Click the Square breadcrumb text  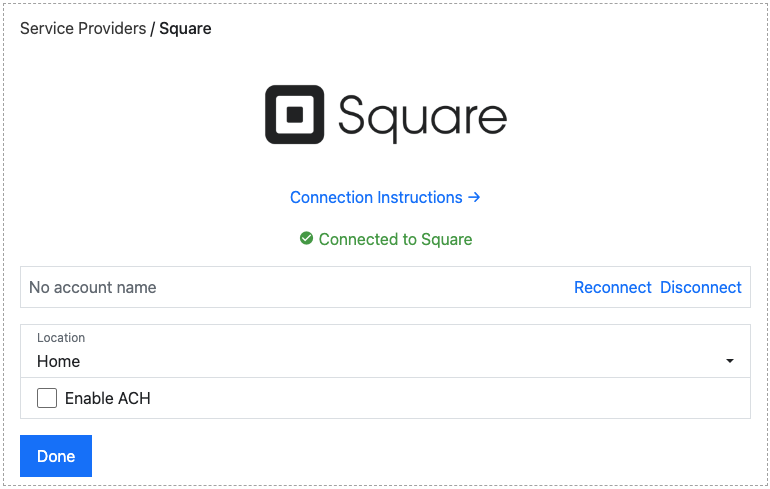(185, 28)
